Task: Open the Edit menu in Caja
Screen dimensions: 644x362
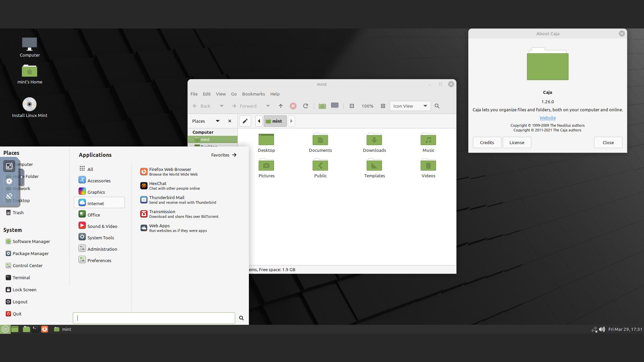Action: point(207,94)
